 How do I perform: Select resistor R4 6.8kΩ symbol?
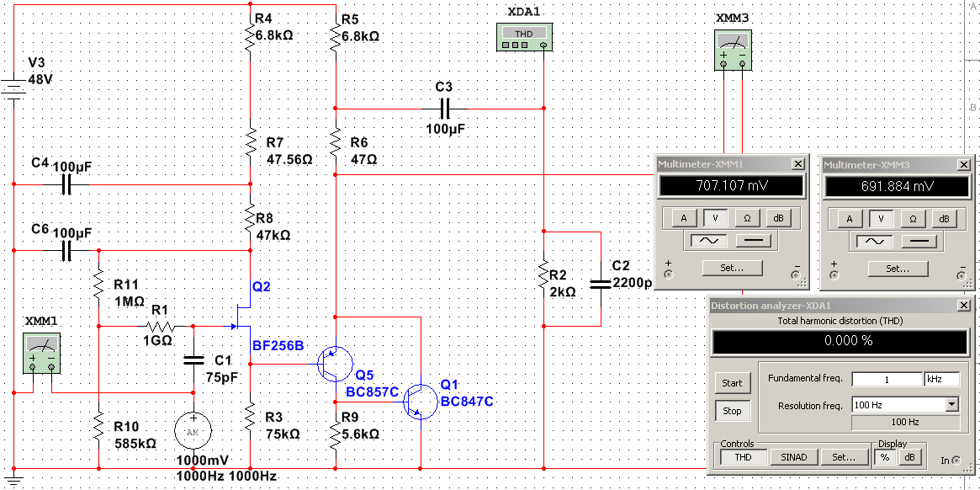point(250,36)
